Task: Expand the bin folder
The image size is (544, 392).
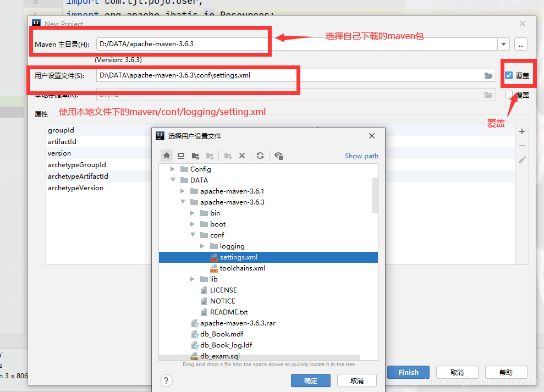Action: (192, 213)
